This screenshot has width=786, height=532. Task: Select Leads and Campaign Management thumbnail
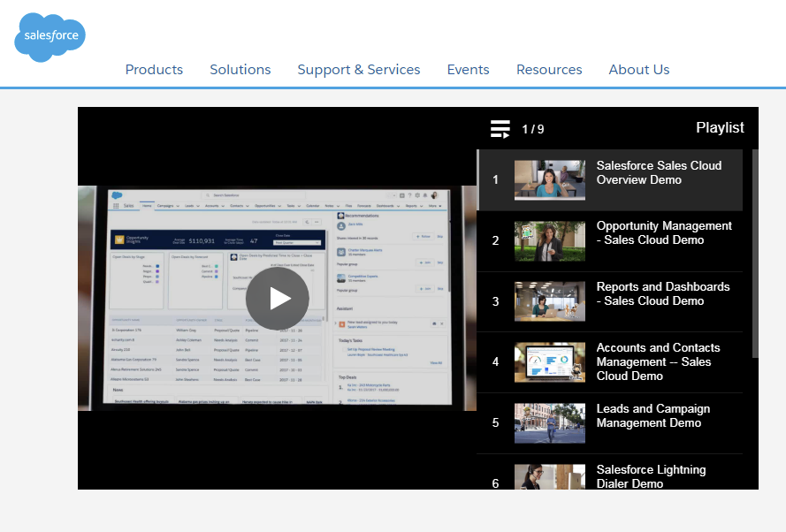(x=549, y=423)
